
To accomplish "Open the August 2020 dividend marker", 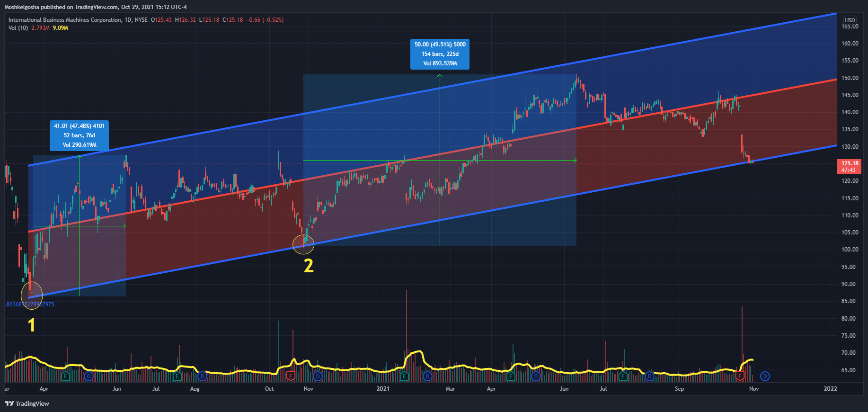I will (203, 376).
